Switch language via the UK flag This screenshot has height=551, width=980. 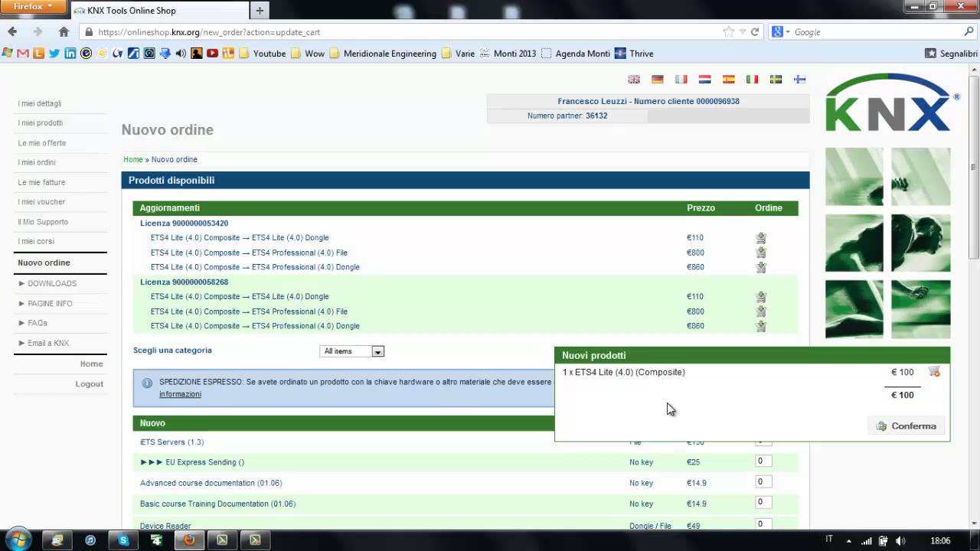pos(634,79)
